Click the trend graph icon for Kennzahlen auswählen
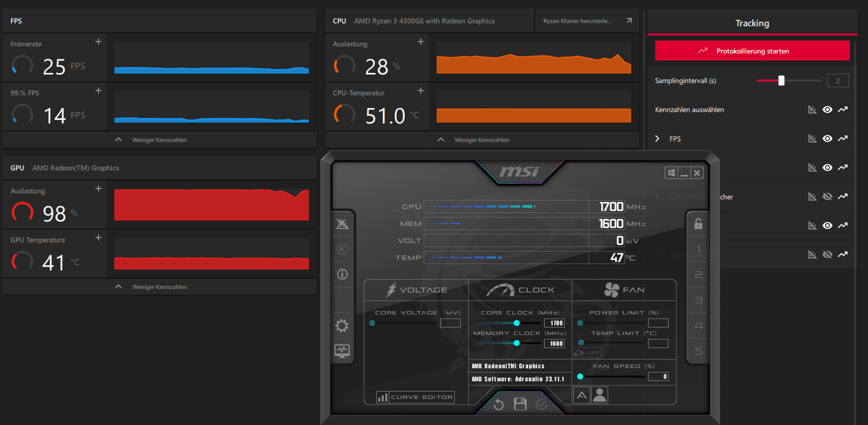Viewport: 868px width, 425px height. click(843, 109)
